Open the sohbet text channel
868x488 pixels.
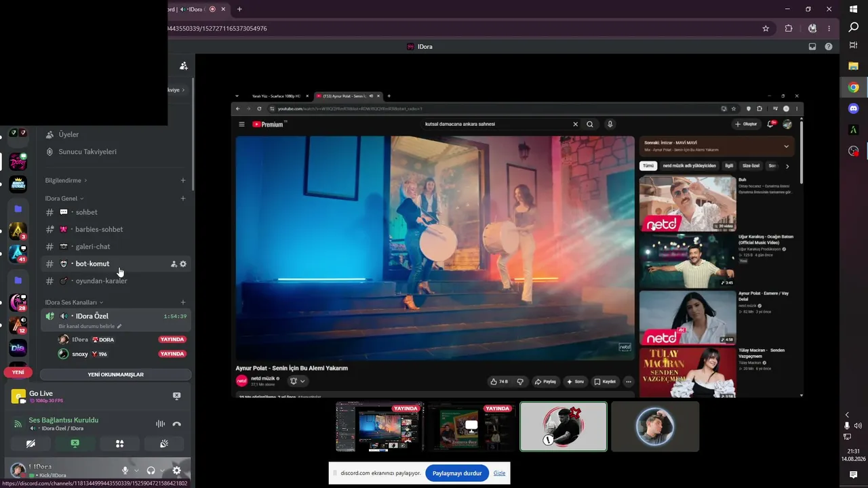(x=115, y=212)
